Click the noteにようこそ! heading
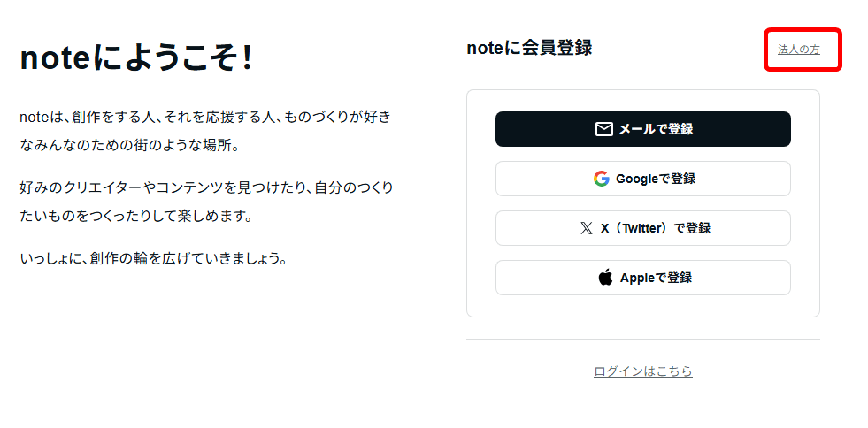This screenshot has height=428, width=868. tap(137, 58)
